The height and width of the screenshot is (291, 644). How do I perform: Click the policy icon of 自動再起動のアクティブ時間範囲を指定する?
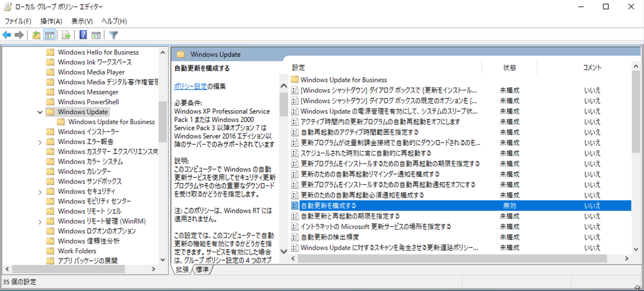point(294,132)
